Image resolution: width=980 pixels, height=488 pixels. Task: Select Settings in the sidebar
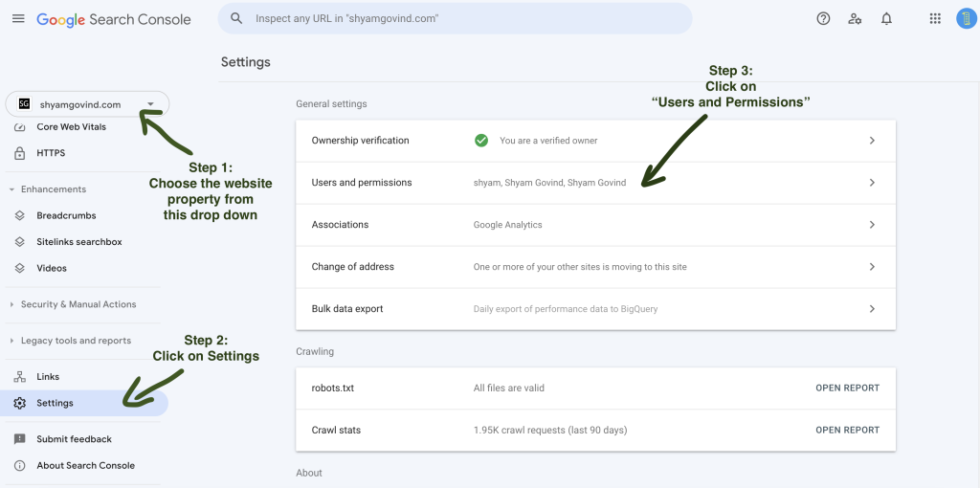point(84,403)
